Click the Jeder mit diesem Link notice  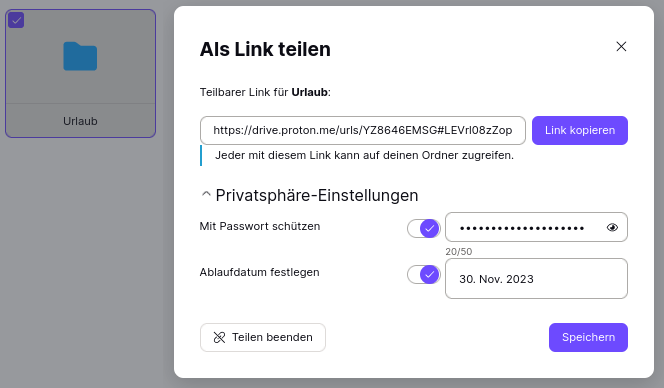[x=364, y=155]
